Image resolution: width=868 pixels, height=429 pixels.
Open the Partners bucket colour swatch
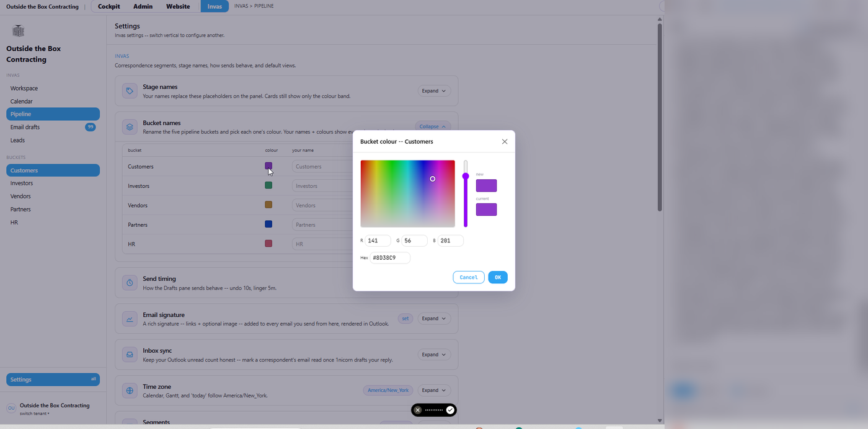coord(268,224)
